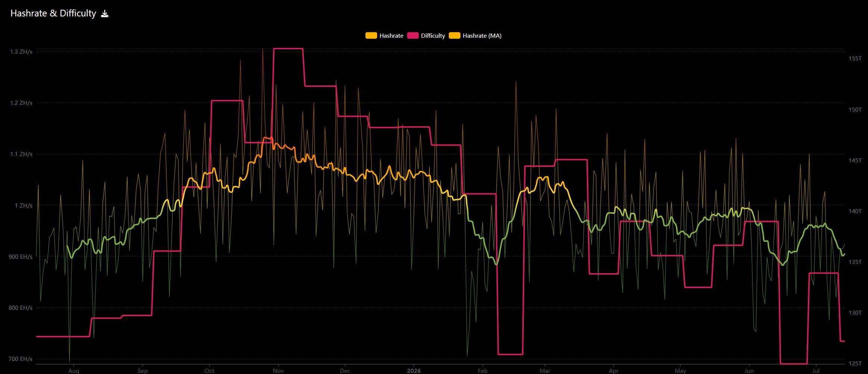Toggle the plain Hashrate legend label
Viewport: 868px width, 374px height.
pyautogui.click(x=391, y=36)
